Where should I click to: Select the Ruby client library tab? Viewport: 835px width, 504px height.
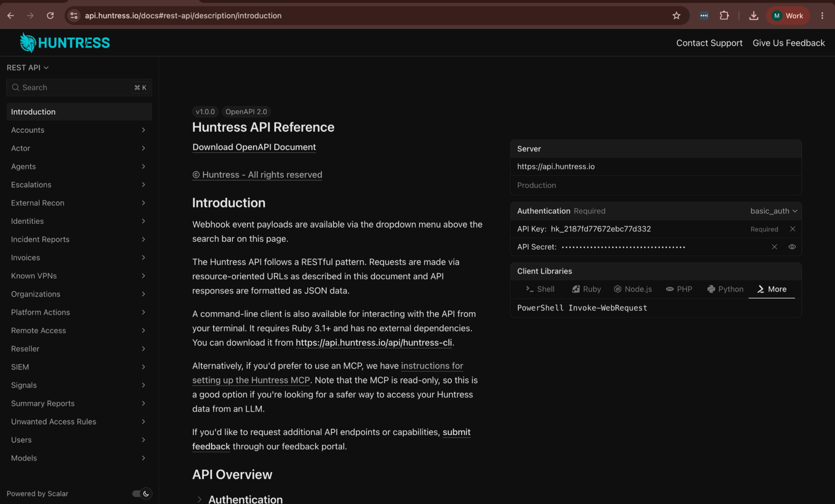click(x=586, y=289)
